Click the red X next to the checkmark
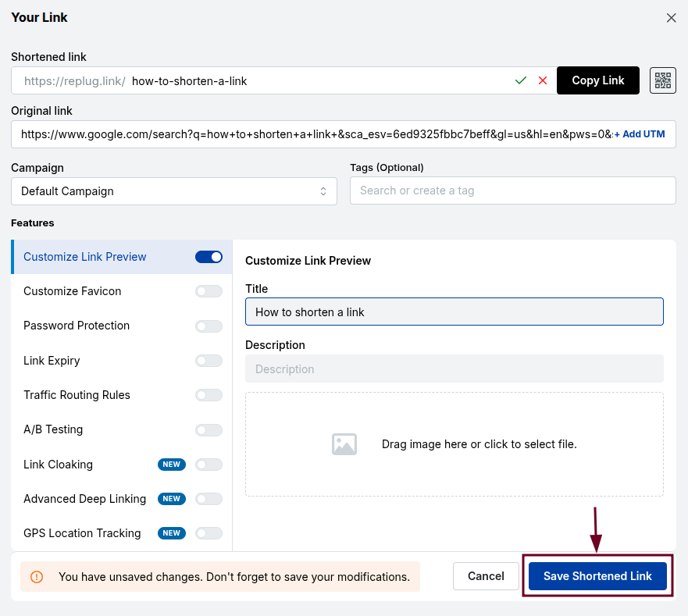Screen dimensions: 688x616 [x=543, y=80]
